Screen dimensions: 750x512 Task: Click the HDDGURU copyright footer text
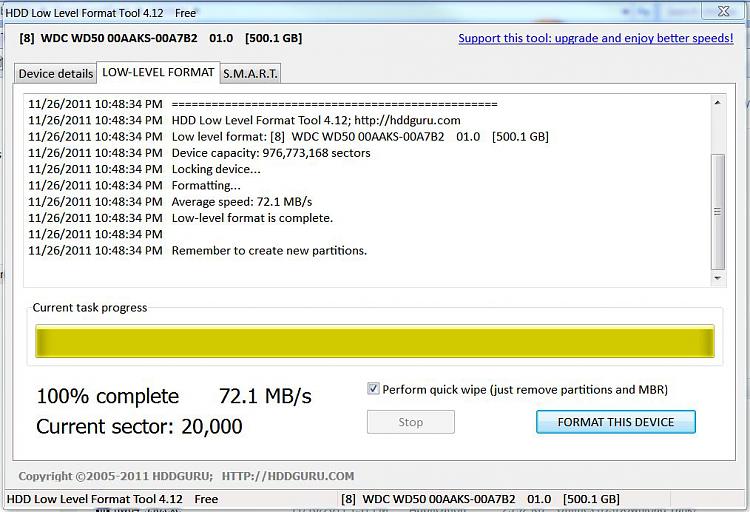coord(186,476)
